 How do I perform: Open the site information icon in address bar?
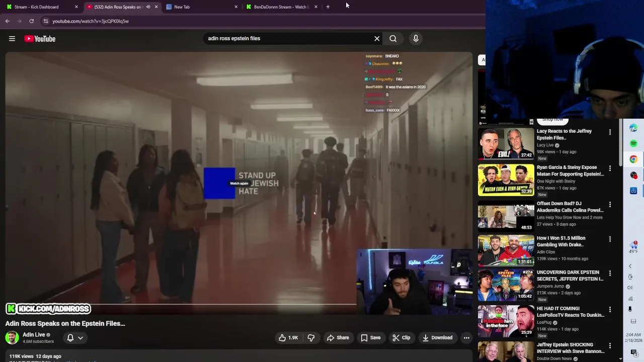46,21
